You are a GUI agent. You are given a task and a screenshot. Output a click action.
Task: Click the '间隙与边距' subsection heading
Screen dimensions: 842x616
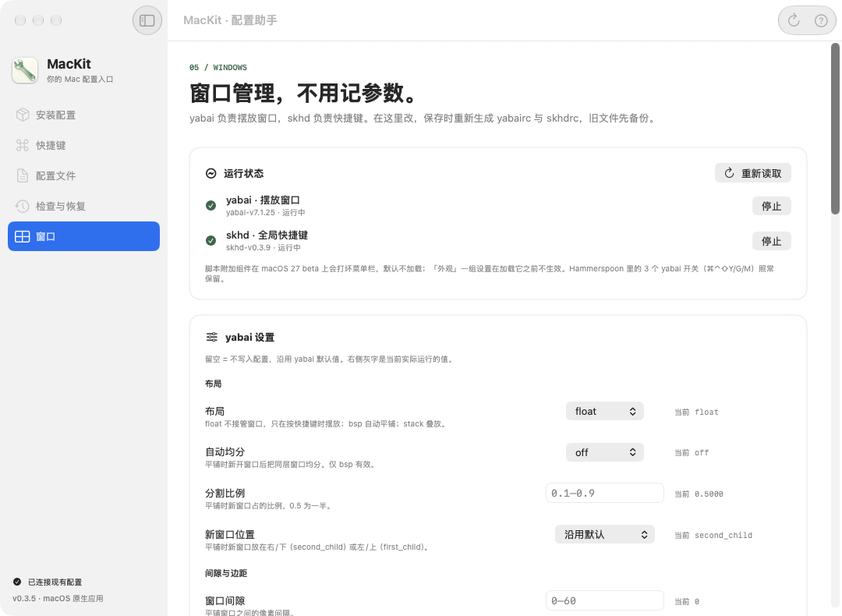point(226,574)
